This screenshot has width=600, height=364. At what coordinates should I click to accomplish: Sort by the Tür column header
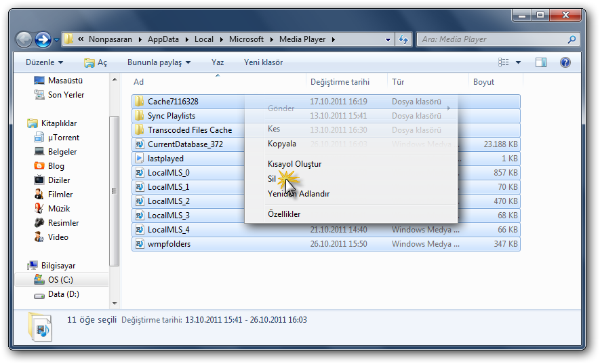[428, 82]
